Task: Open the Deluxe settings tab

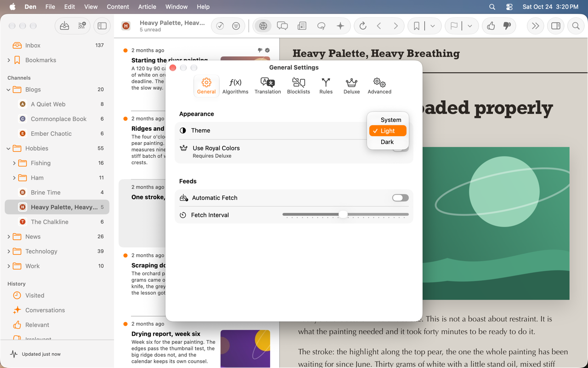Action: point(351,86)
